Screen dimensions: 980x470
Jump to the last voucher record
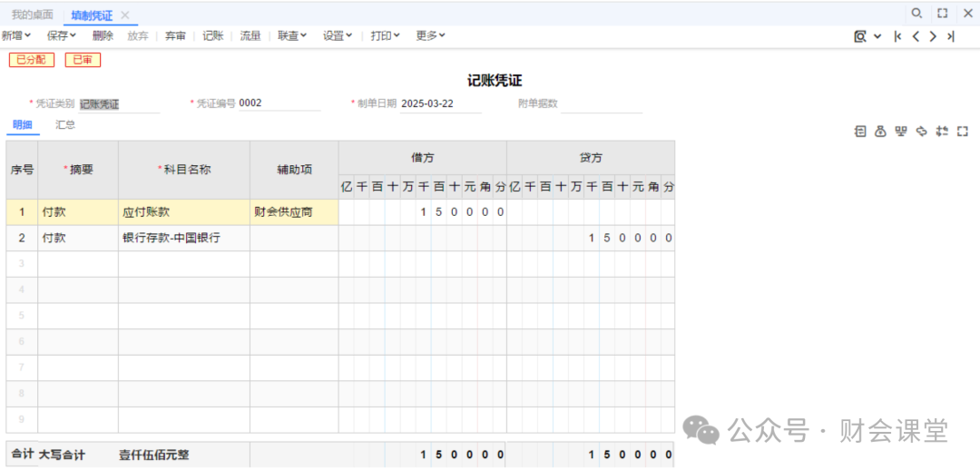coord(950,36)
